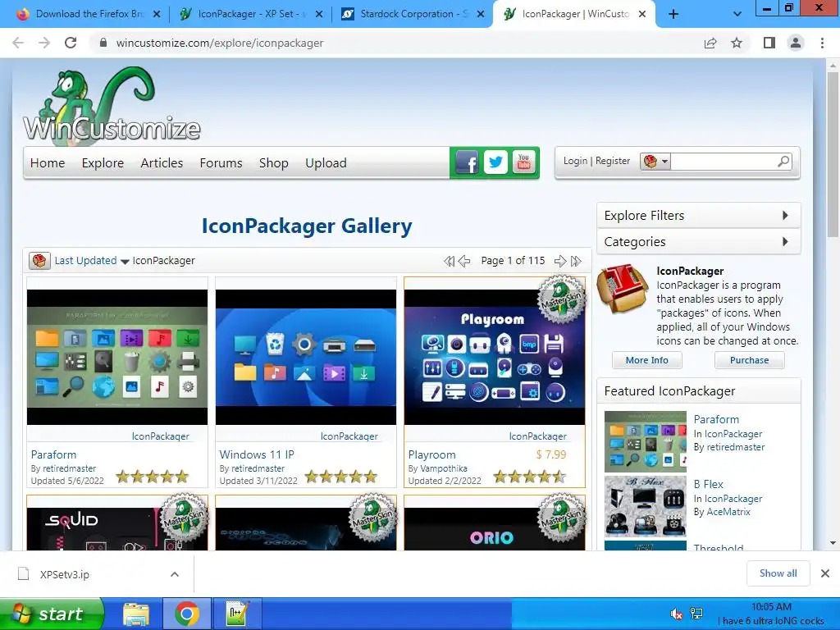Open the downloaded XPSetv3.ip file

(x=64, y=574)
